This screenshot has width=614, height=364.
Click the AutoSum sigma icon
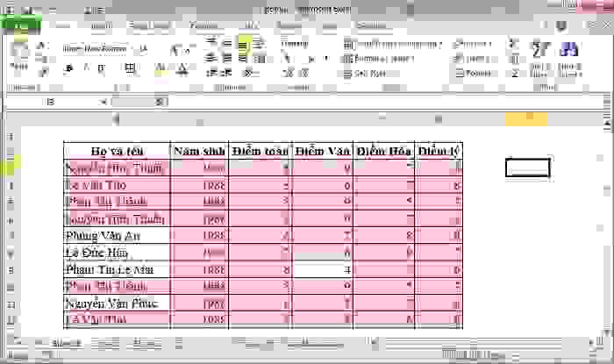[513, 44]
